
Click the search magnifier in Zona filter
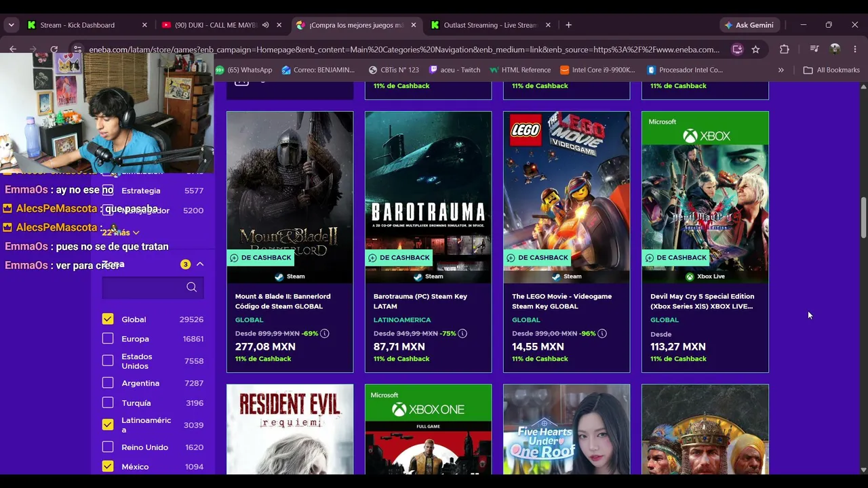pyautogui.click(x=192, y=287)
